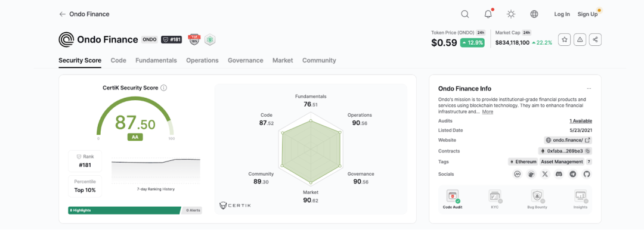
Task: Open search with the magnifier icon
Action: 465,14
